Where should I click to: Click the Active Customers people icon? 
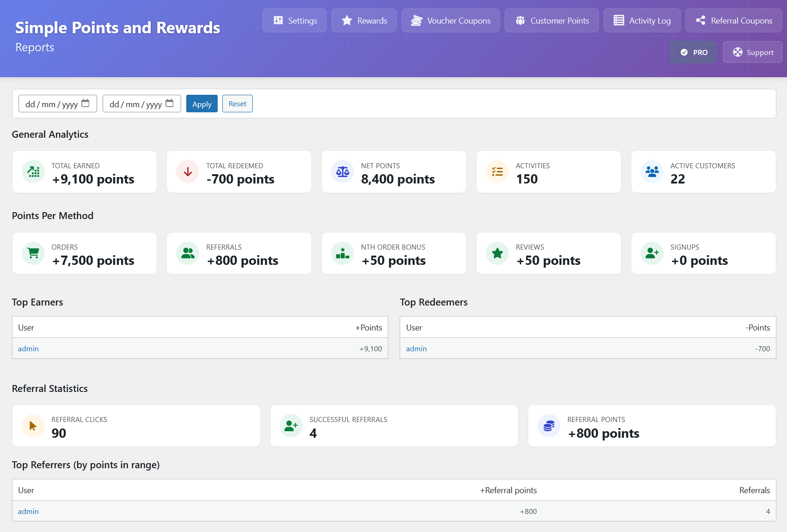[652, 172]
